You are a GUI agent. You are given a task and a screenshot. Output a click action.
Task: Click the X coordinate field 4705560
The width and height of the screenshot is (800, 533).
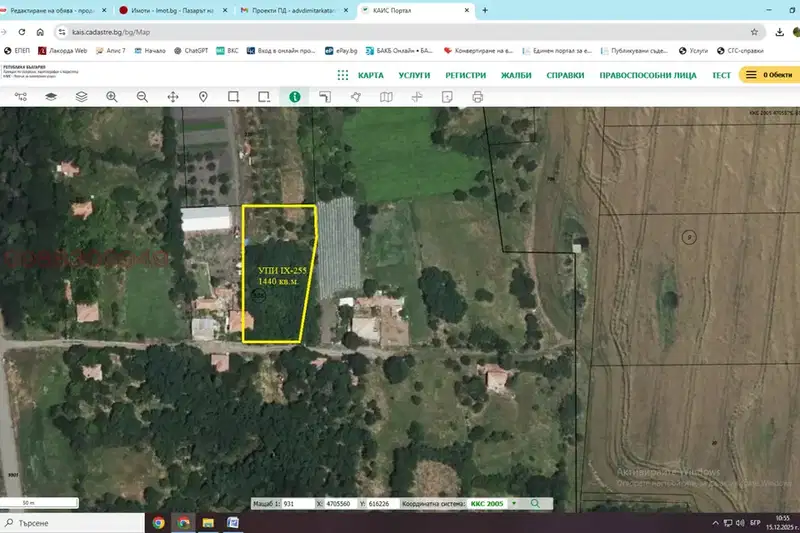(340, 503)
